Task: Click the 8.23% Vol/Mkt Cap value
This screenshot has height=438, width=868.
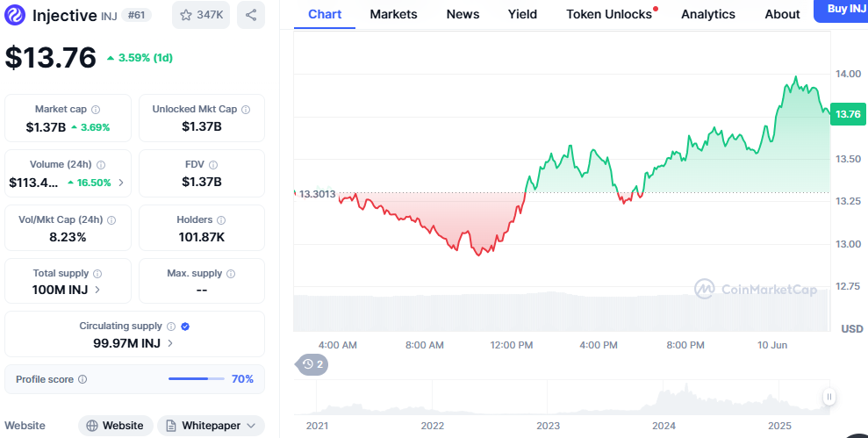Action: click(x=68, y=238)
